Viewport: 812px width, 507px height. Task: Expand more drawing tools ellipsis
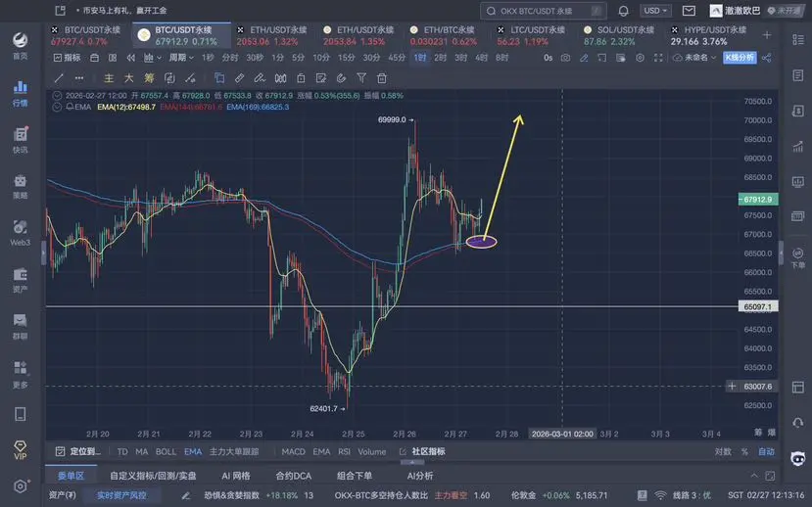79,78
